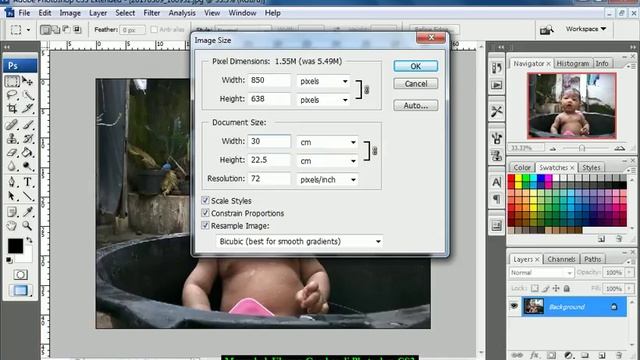Select the Line tool

[x=27, y=196]
